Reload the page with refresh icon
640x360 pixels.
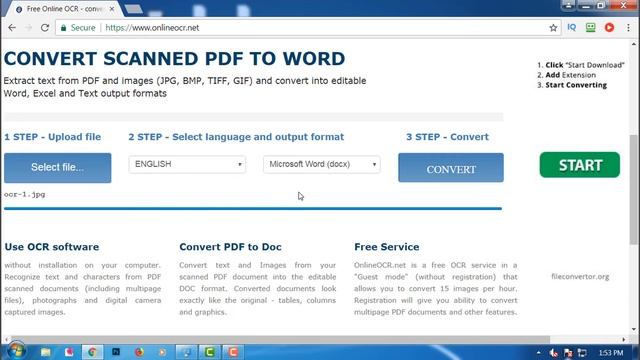(45, 28)
